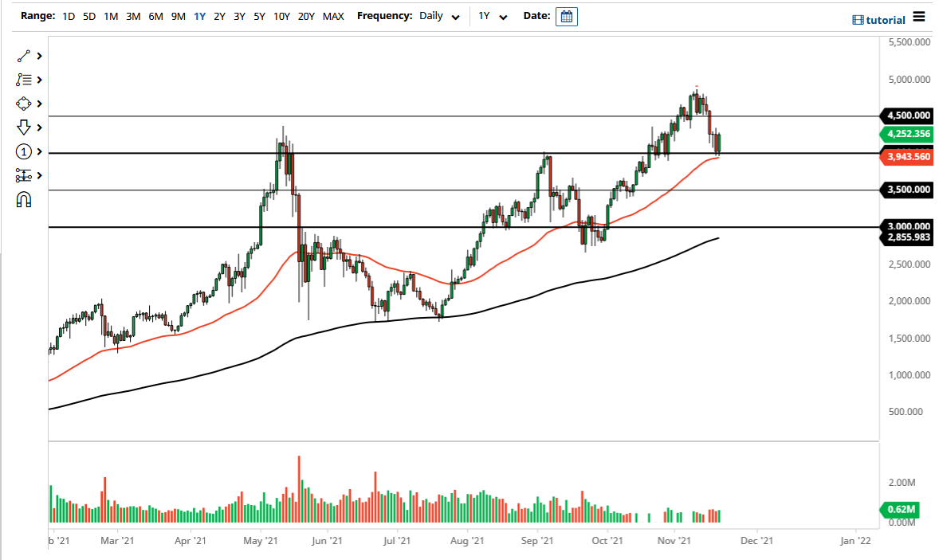The image size is (939, 560).
Task: Set range to 20Y
Action: (306, 17)
